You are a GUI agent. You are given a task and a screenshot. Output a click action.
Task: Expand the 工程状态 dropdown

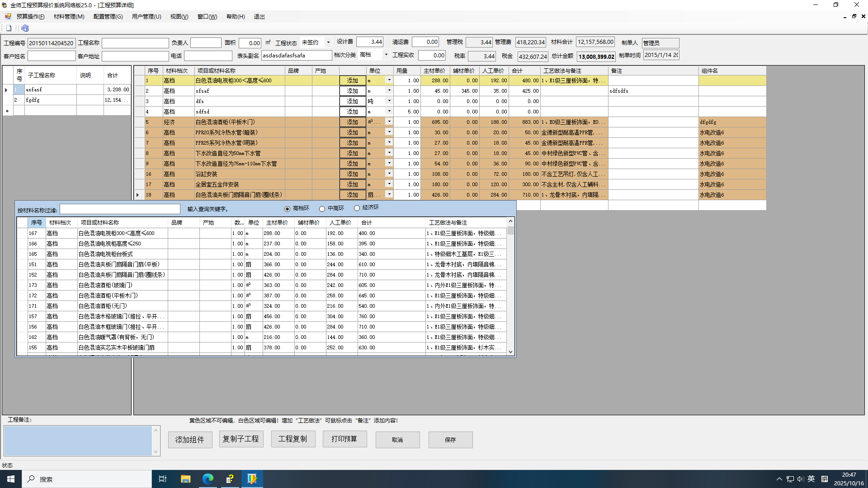pyautogui.click(x=328, y=42)
